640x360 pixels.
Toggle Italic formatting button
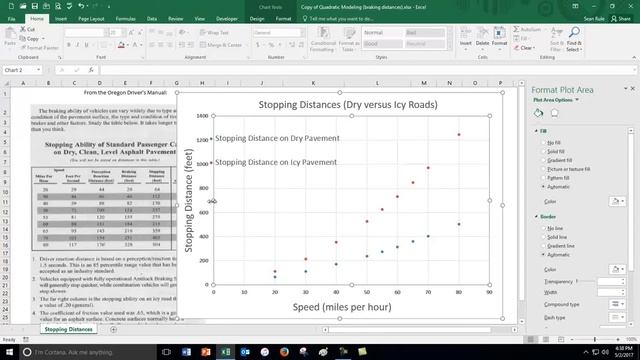click(x=78, y=45)
